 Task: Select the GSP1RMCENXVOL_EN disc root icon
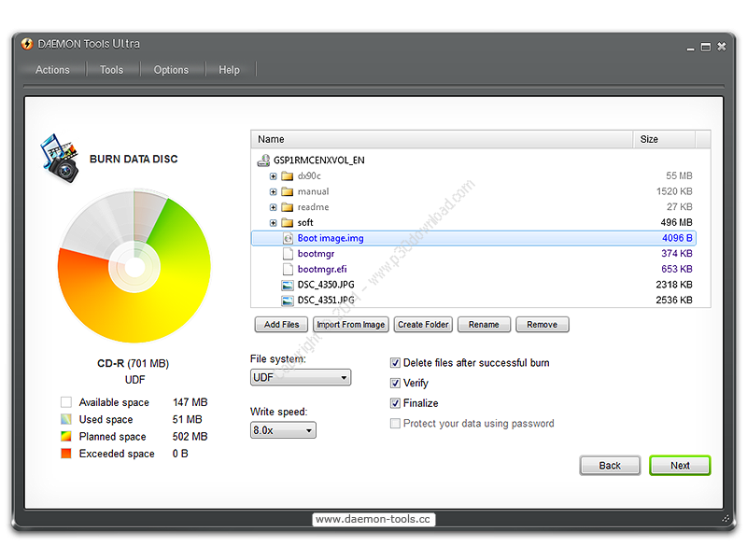pos(263,161)
